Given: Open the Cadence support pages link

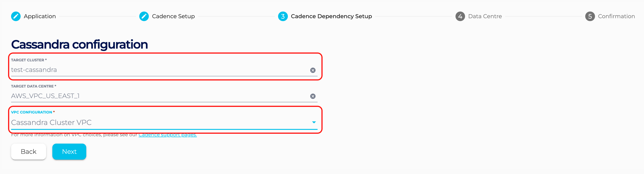Looking at the screenshot, I should (x=167, y=135).
